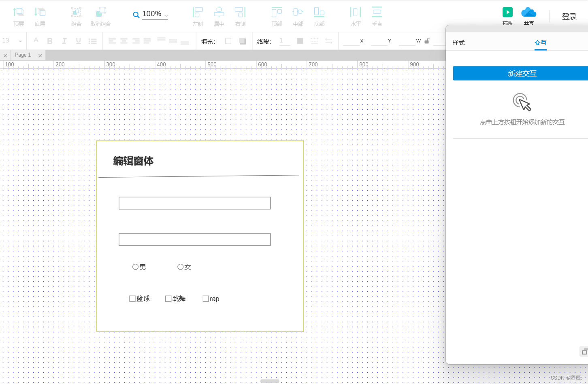Click the shadow swatch next to fill
This screenshot has height=384, width=588.
pos(243,41)
